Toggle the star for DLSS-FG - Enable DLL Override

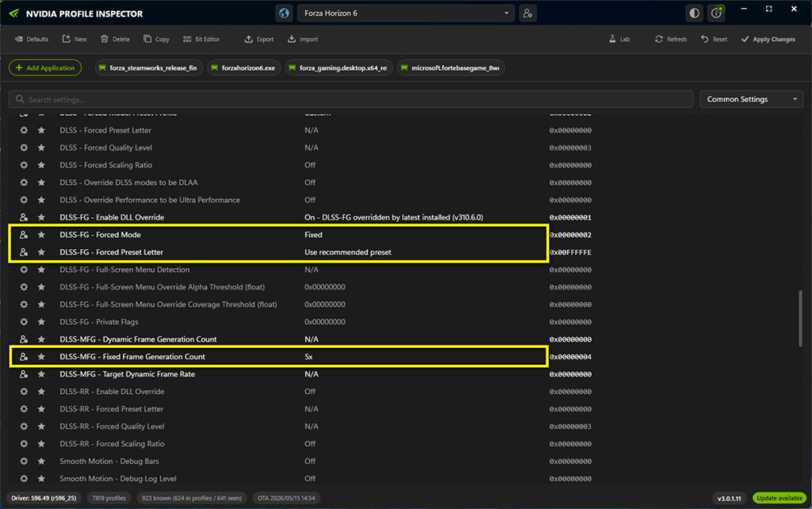click(41, 217)
